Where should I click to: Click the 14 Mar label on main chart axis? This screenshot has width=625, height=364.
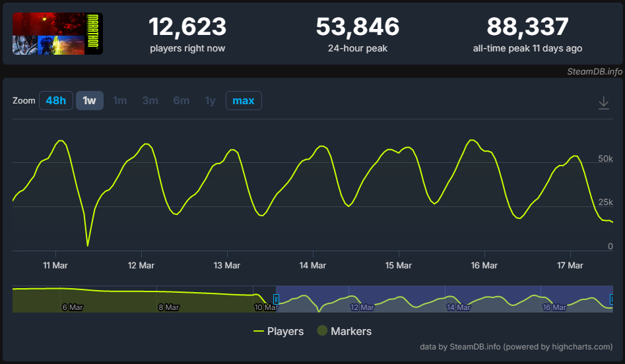coord(313,266)
